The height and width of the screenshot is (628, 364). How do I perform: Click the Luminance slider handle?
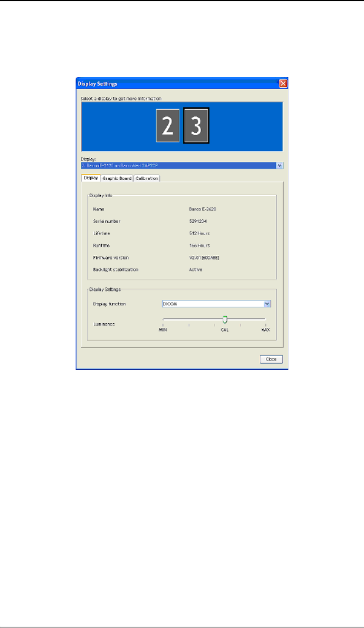tap(225, 319)
